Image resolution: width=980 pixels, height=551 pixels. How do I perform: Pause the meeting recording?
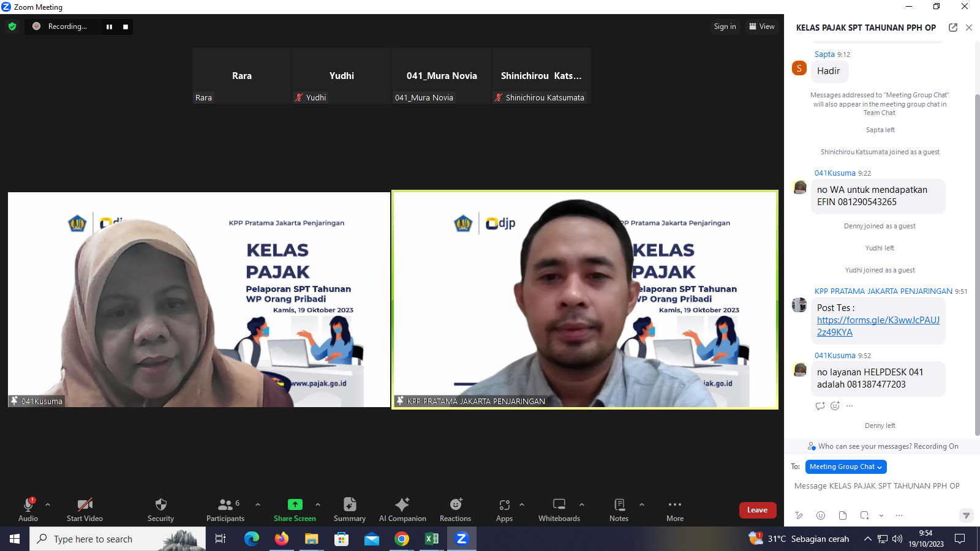point(109,27)
